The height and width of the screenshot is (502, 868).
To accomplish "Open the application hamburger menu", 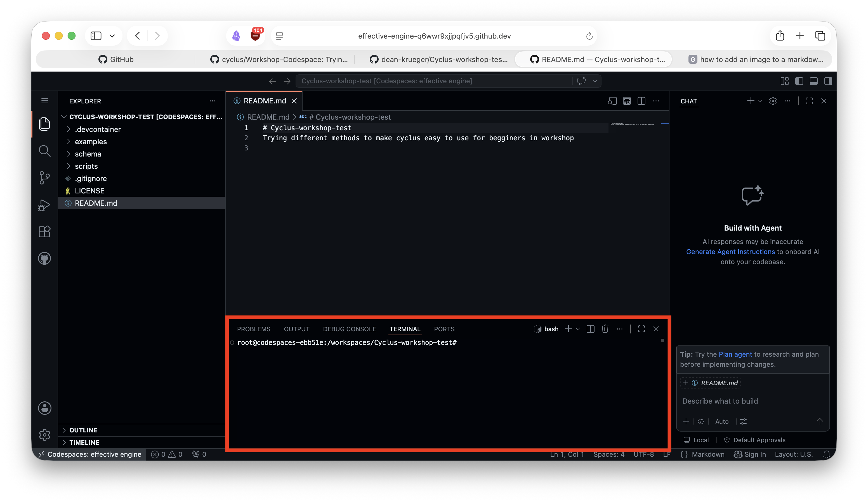I will click(x=44, y=101).
